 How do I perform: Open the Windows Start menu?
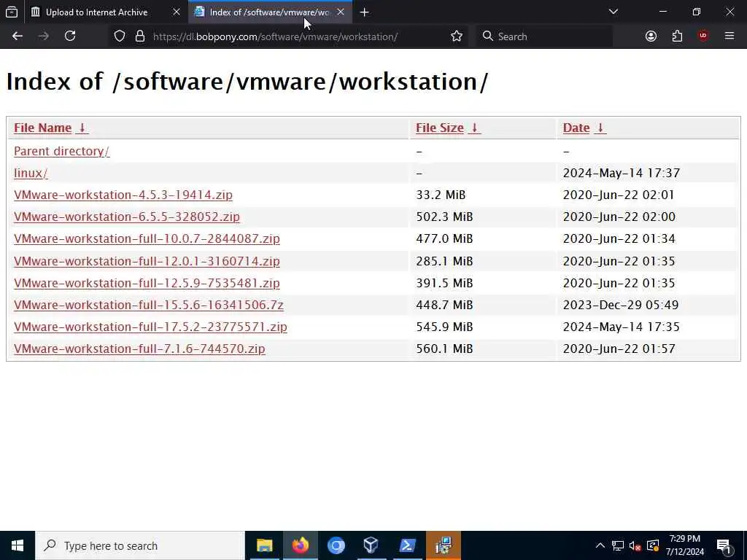(18, 545)
